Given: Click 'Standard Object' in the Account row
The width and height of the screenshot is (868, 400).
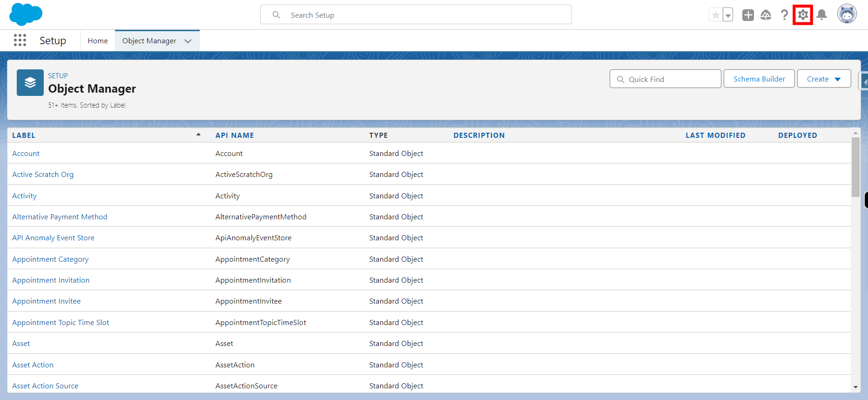Looking at the screenshot, I should click(396, 153).
